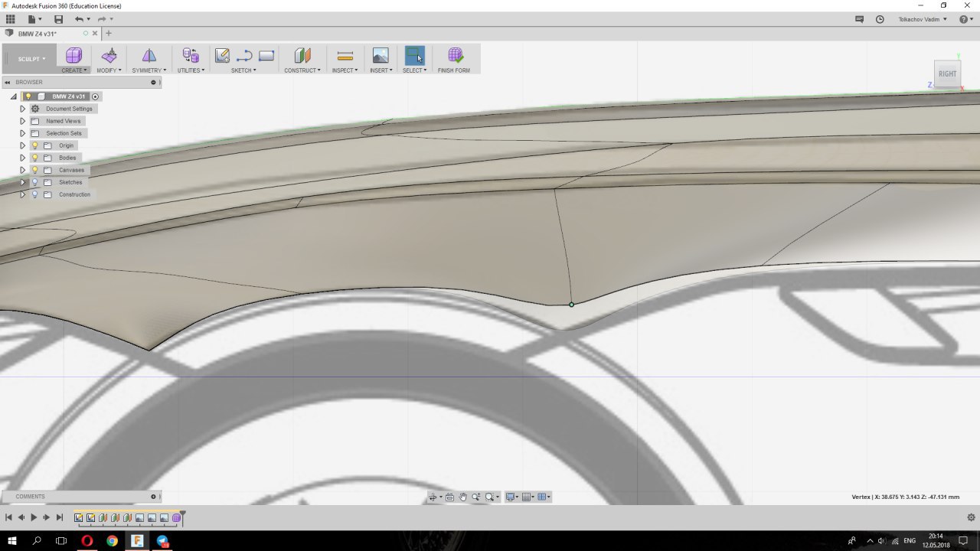Open Display Settings monitor icon
Screen dimensions: 980x551
511,497
